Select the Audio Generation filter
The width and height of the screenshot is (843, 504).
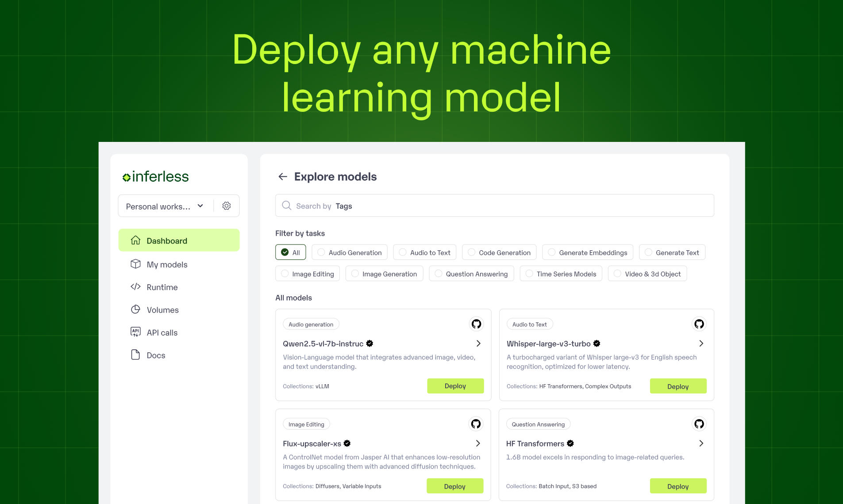pyautogui.click(x=350, y=252)
